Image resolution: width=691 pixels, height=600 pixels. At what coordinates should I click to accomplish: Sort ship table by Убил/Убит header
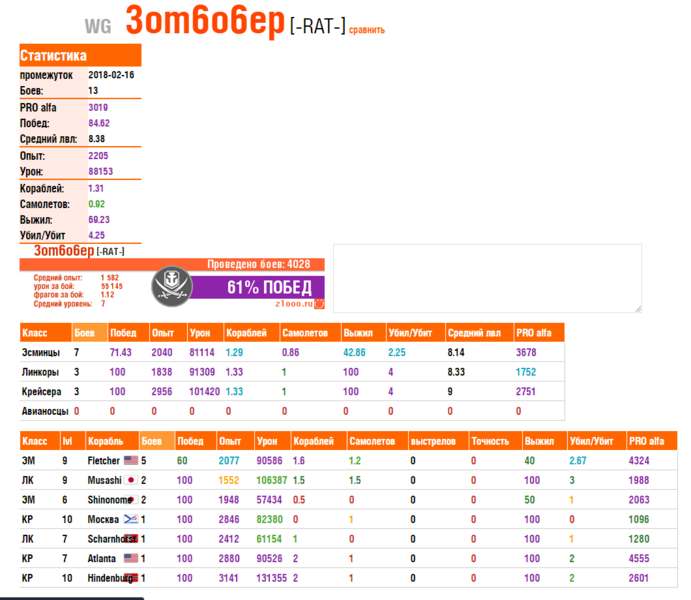[596, 441]
